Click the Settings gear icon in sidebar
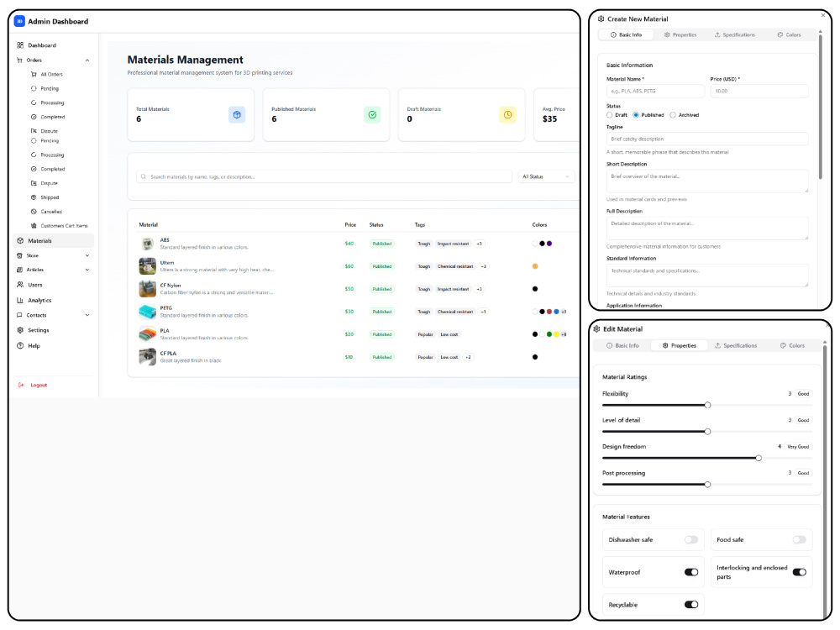The width and height of the screenshot is (840, 630). 20,330
